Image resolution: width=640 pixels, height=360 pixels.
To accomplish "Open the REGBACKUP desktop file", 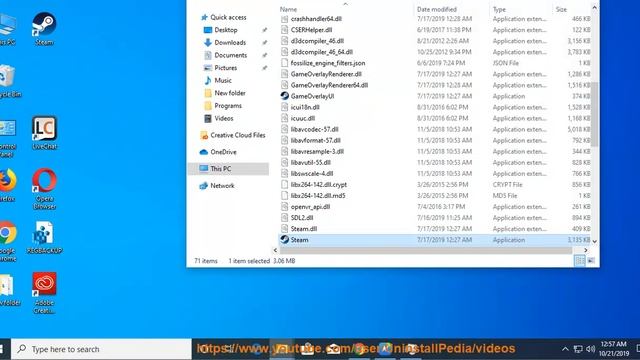I will [x=44, y=238].
